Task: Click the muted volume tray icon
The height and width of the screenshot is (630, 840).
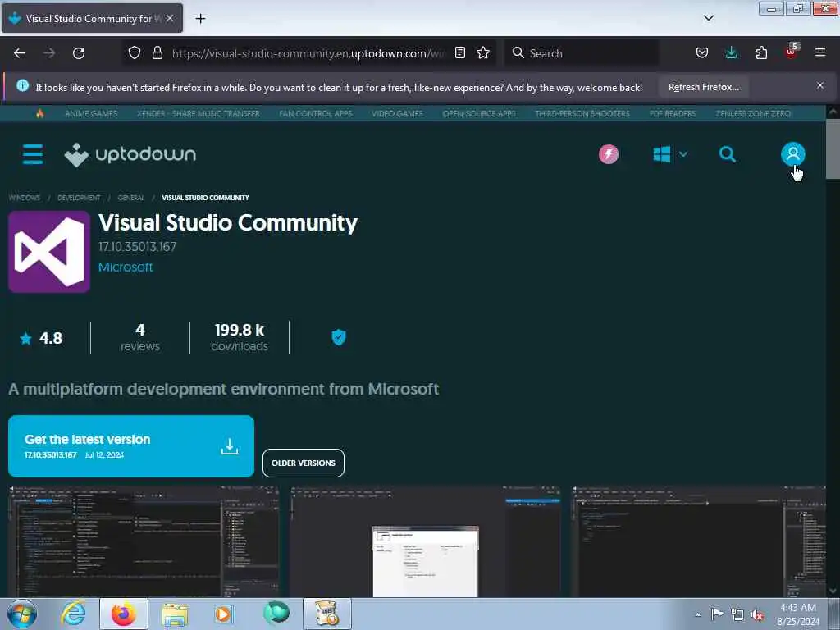Action: [x=757, y=614]
